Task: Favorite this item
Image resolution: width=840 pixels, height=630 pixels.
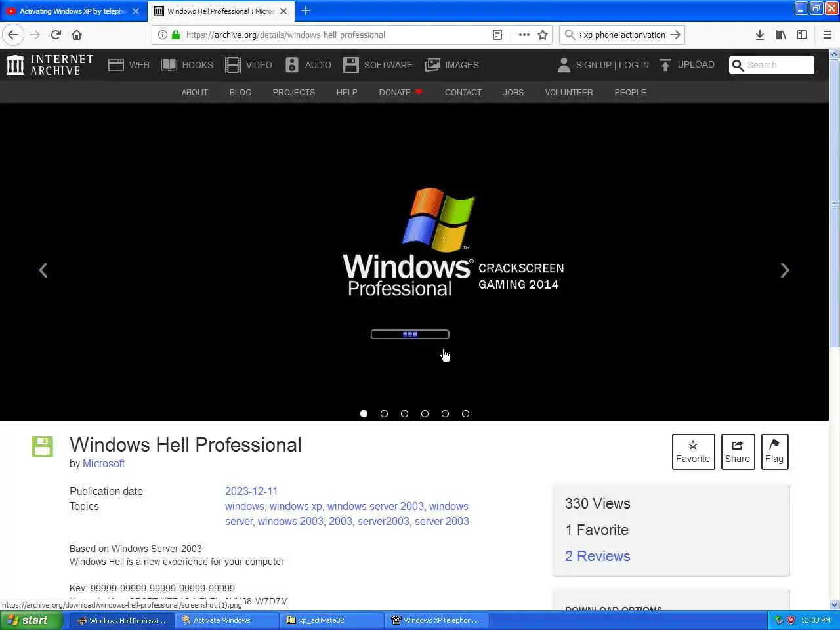Action: (693, 451)
